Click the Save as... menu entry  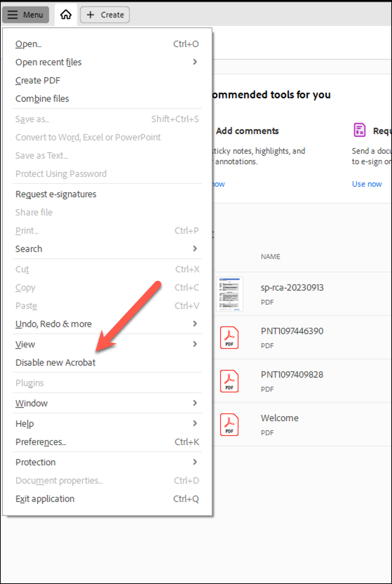[107, 119]
